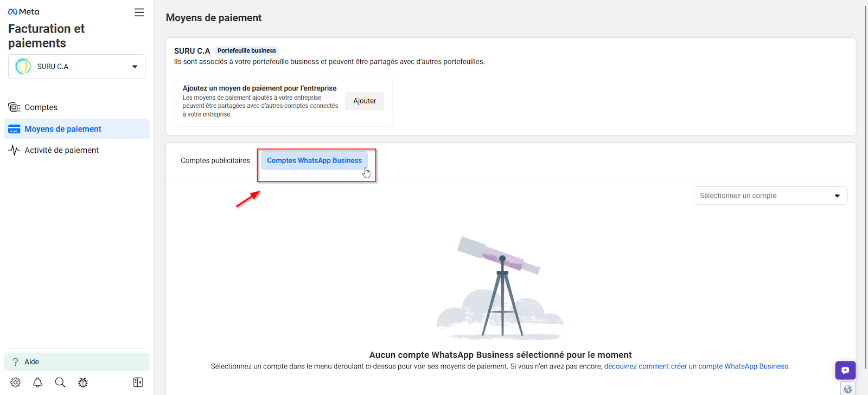Select Moyens de paiement in the sidebar
This screenshot has height=395, width=868.
click(x=76, y=129)
